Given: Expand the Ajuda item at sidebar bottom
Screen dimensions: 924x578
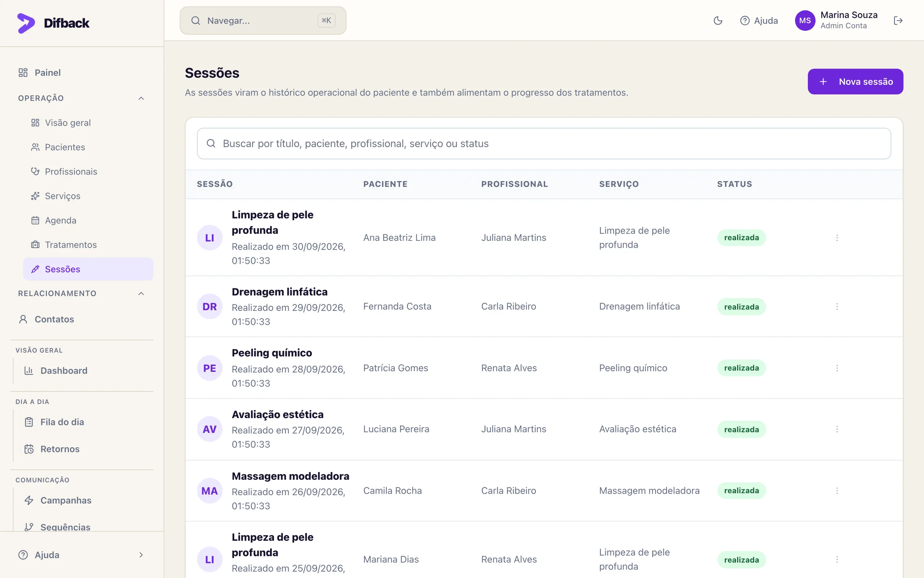Looking at the screenshot, I should coord(82,555).
